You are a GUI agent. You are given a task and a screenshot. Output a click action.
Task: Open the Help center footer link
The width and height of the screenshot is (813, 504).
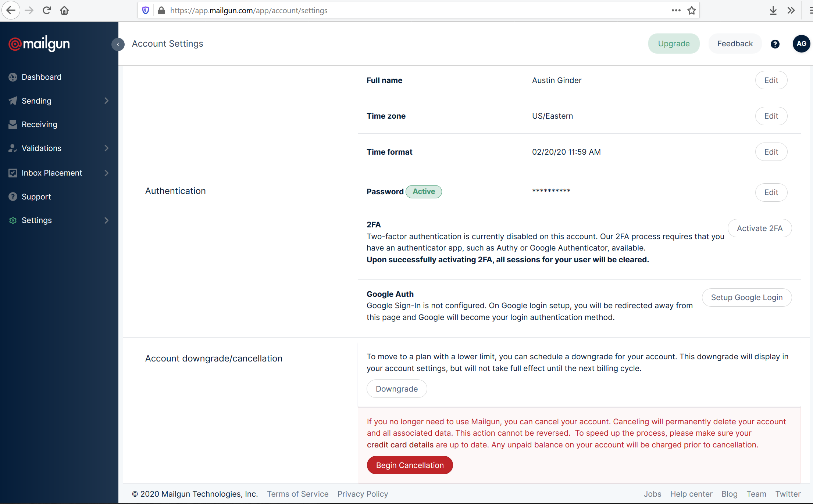pos(691,494)
